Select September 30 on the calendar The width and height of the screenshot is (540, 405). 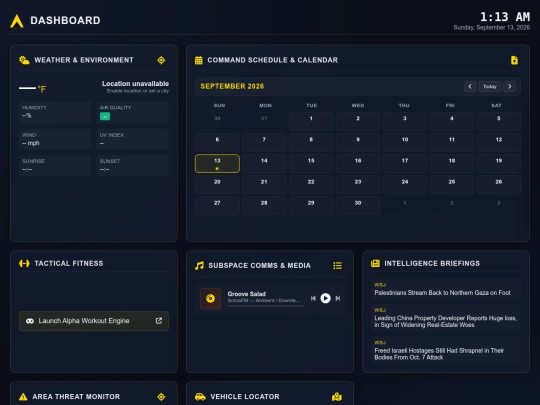(x=358, y=206)
